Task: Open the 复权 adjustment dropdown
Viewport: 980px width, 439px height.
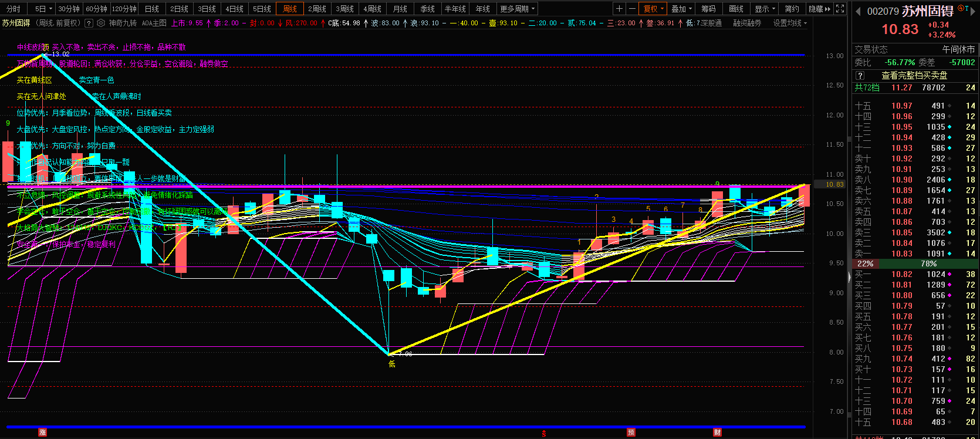Action: (653, 9)
